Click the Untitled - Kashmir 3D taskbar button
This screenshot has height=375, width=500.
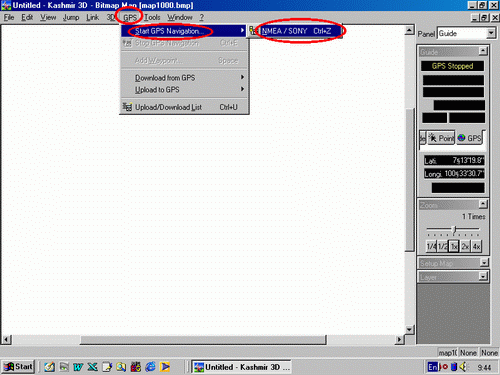pos(241,367)
